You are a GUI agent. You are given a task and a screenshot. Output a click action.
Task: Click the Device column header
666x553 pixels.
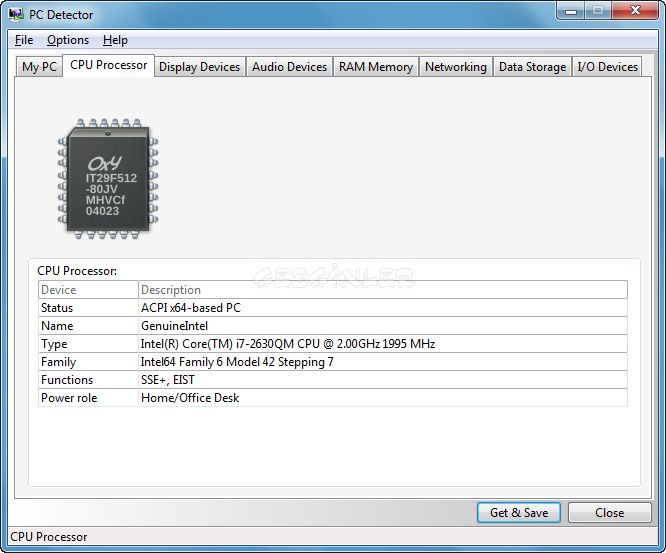[88, 290]
